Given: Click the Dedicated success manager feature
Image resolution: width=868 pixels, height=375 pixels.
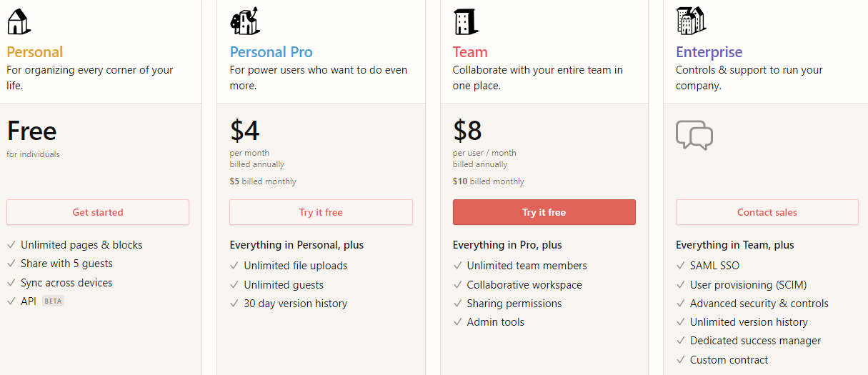Looking at the screenshot, I should [755, 341].
